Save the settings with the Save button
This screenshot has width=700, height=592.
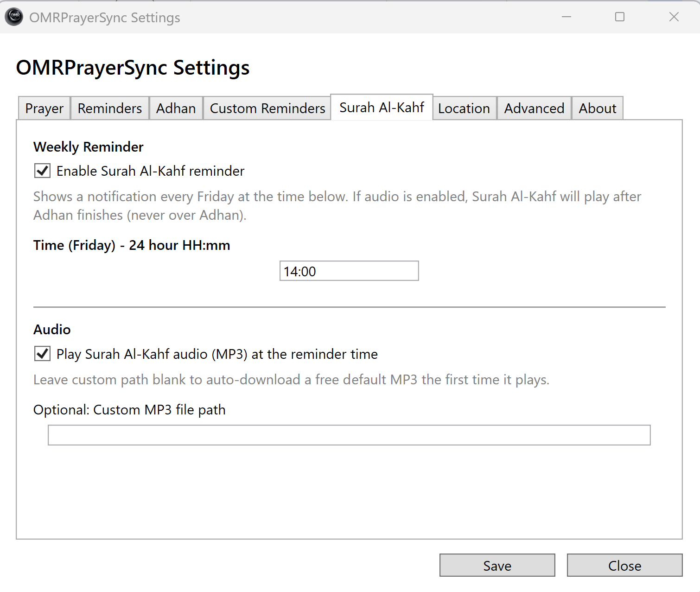[x=497, y=565]
